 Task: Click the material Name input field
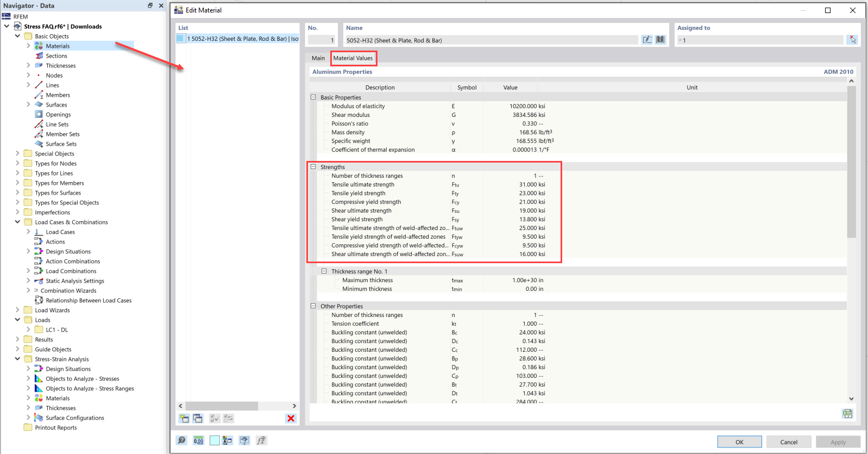click(492, 40)
